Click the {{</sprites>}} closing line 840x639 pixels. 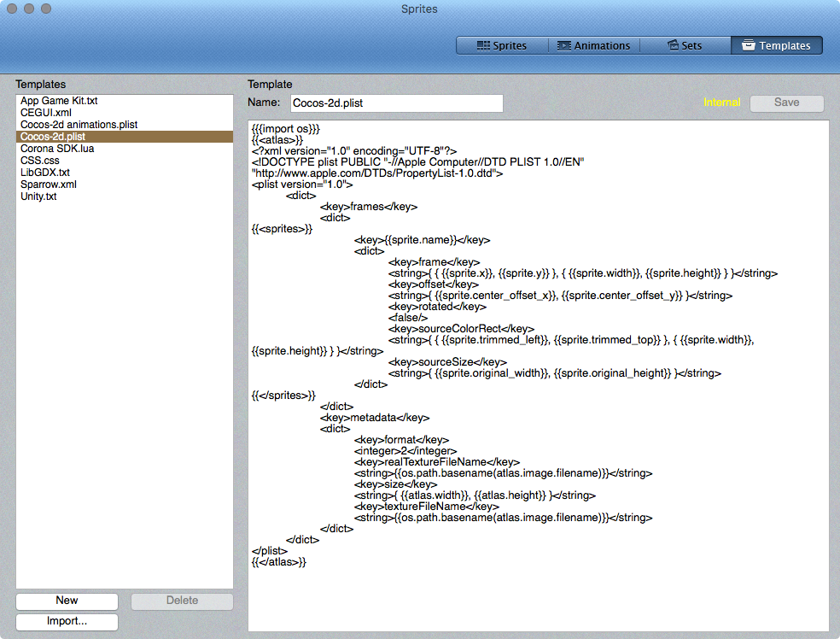click(283, 396)
